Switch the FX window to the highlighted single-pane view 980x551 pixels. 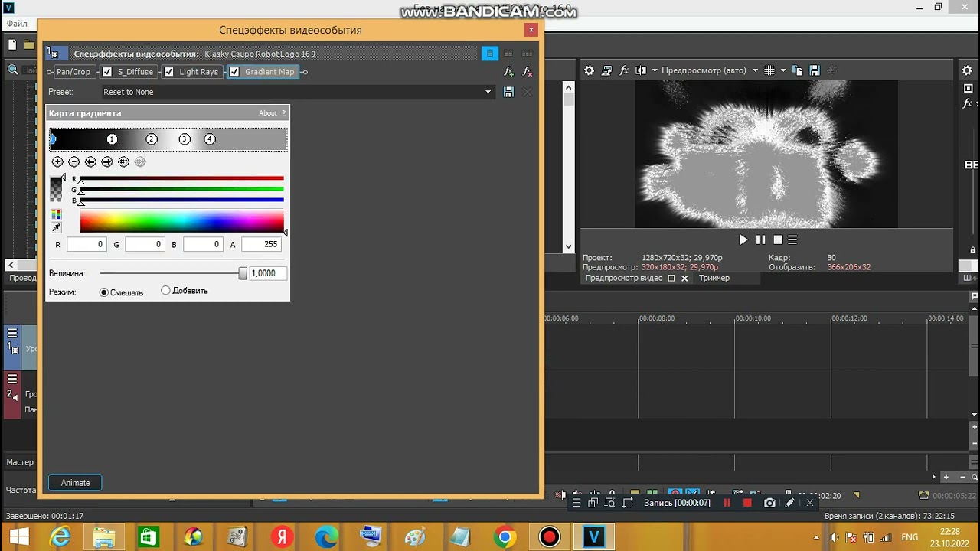490,54
